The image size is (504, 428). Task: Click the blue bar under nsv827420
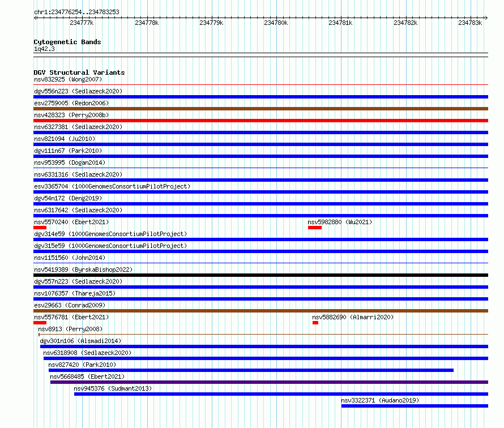(x=251, y=370)
